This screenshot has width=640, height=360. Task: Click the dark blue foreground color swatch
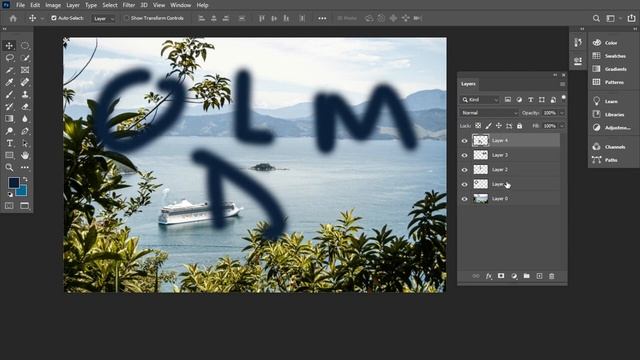[13, 182]
